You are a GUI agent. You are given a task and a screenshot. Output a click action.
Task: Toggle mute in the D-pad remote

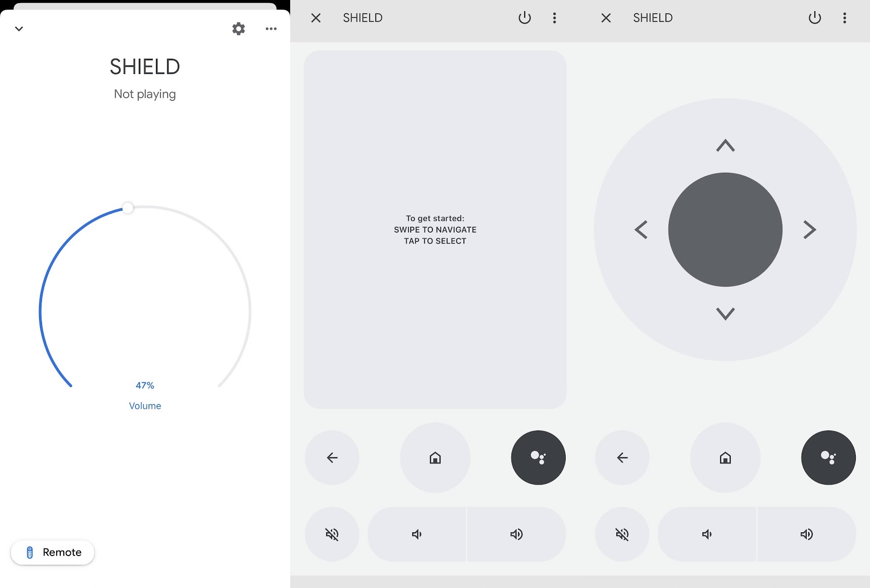[622, 534]
